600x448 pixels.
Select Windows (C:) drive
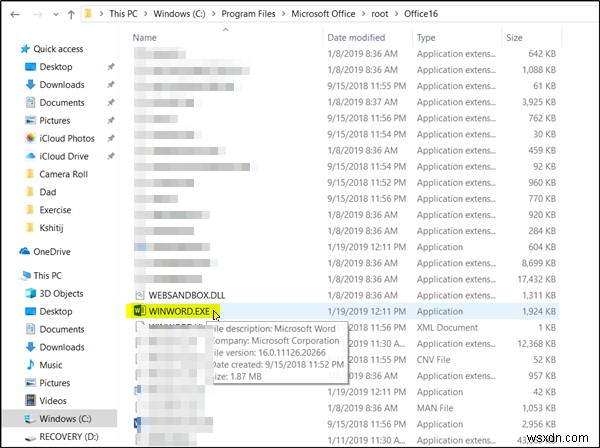(65, 419)
